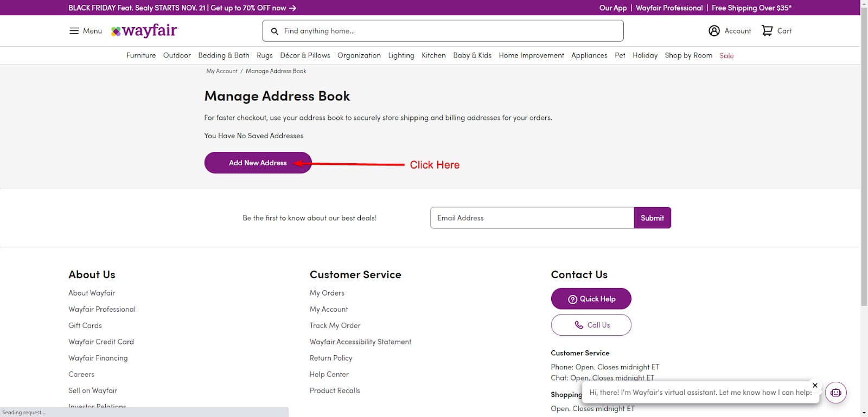Viewport: 868px width, 417px height.
Task: Click the page vertical scrollbar
Action: click(864, 157)
